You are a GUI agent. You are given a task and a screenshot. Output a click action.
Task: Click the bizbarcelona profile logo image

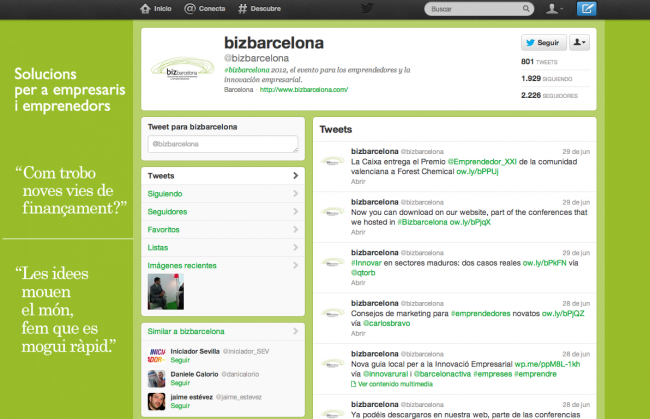coord(182,69)
